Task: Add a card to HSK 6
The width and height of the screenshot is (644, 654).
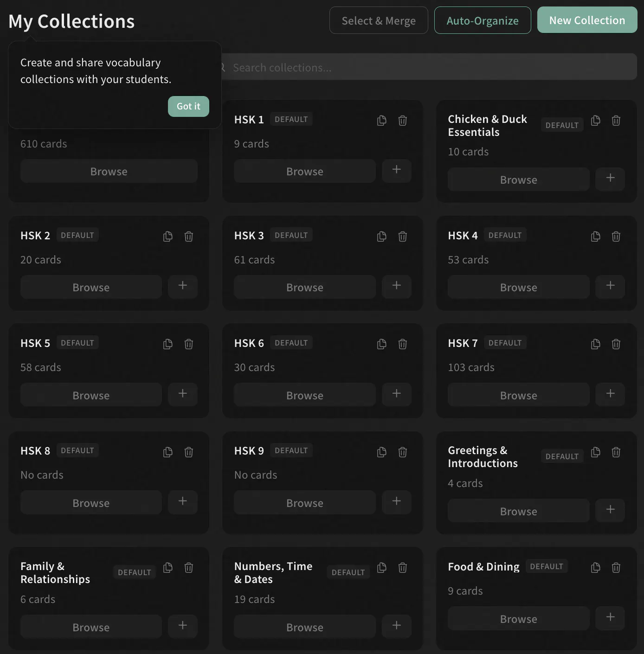Action: click(397, 394)
